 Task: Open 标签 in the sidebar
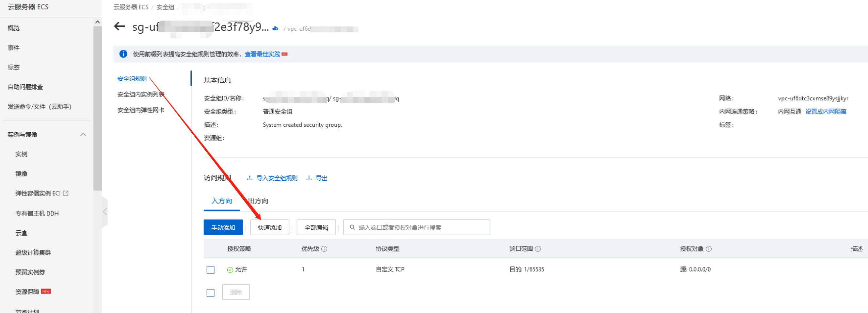14,67
